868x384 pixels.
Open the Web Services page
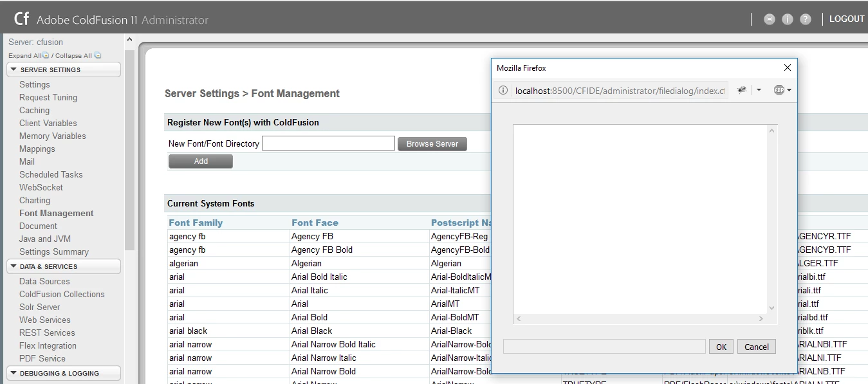(45, 320)
